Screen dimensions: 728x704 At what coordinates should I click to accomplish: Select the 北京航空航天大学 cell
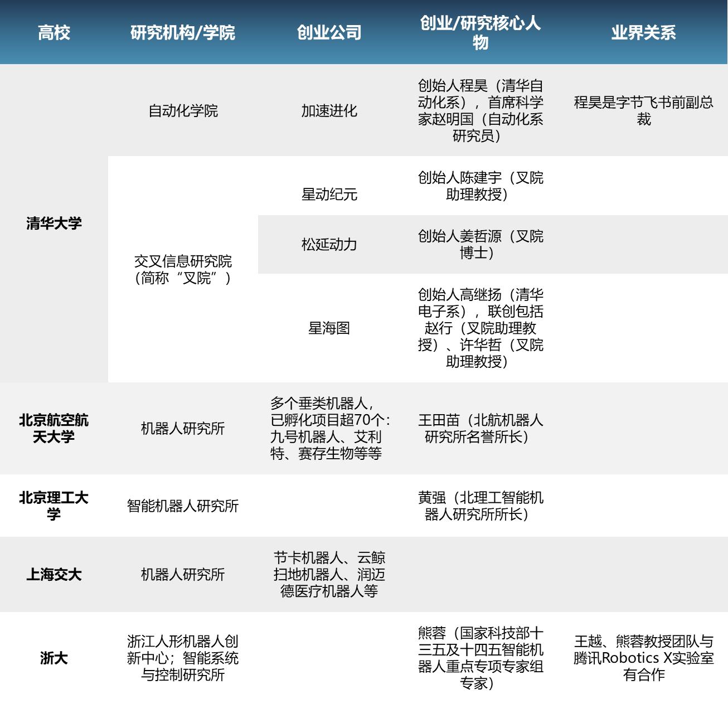click(x=54, y=428)
